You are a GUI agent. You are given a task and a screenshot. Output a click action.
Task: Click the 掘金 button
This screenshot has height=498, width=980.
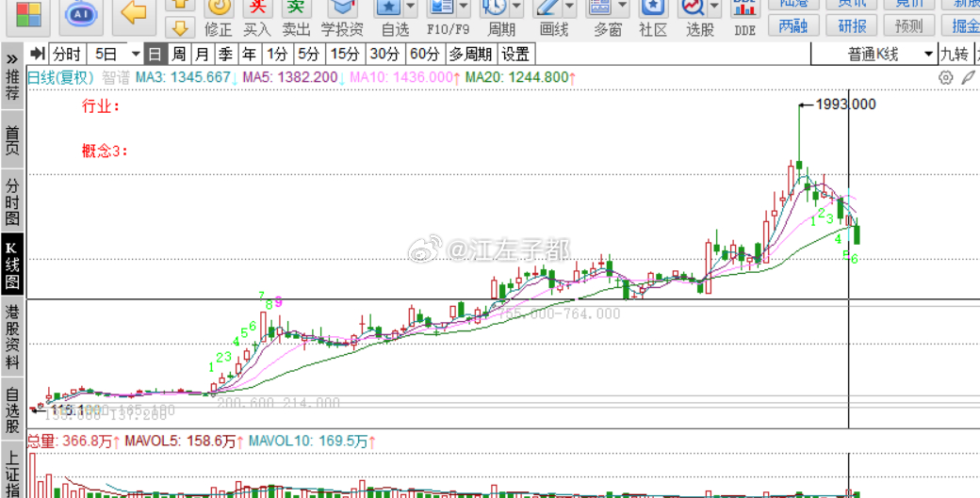[x=962, y=25]
